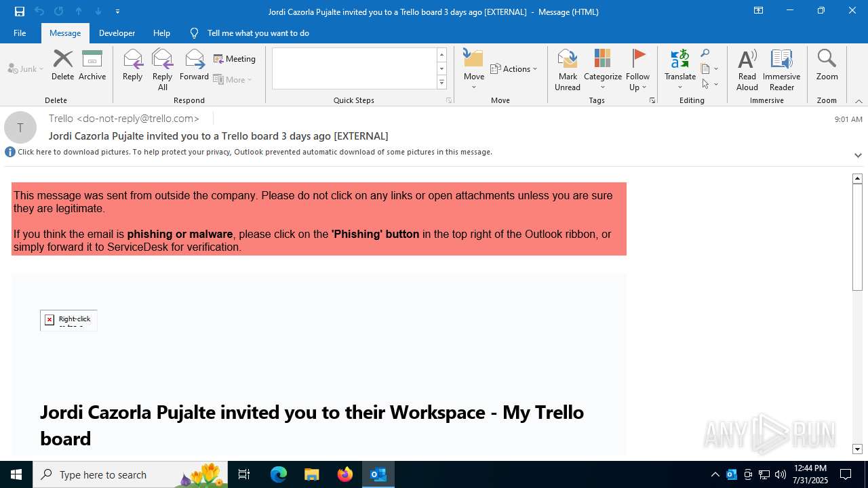This screenshot has height=488, width=868.
Task: Open the Move folder dropdown
Action: point(474,70)
